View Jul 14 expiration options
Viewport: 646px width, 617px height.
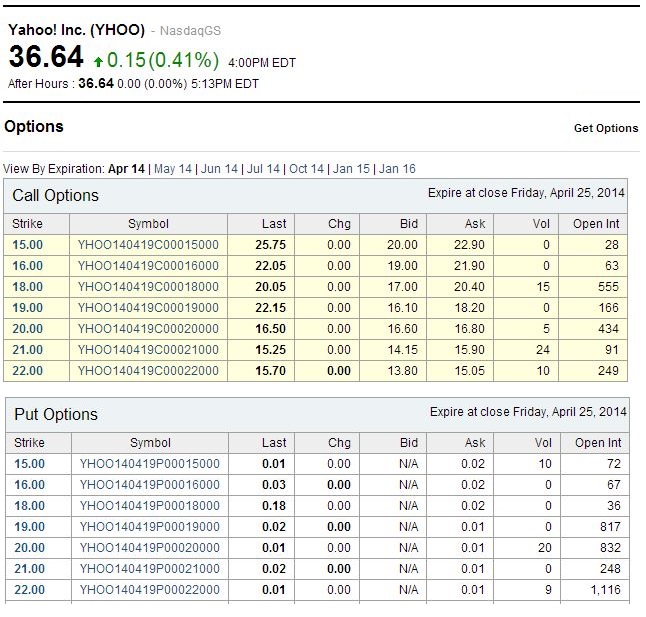tap(263, 169)
